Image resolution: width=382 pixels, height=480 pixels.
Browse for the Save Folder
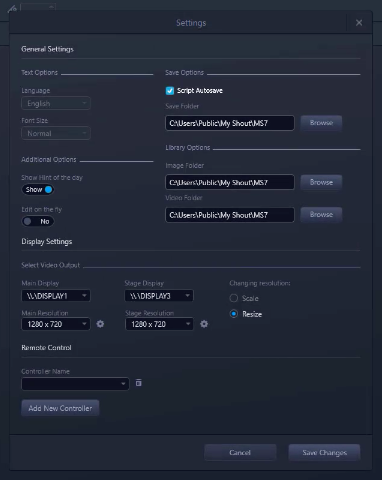click(x=321, y=123)
